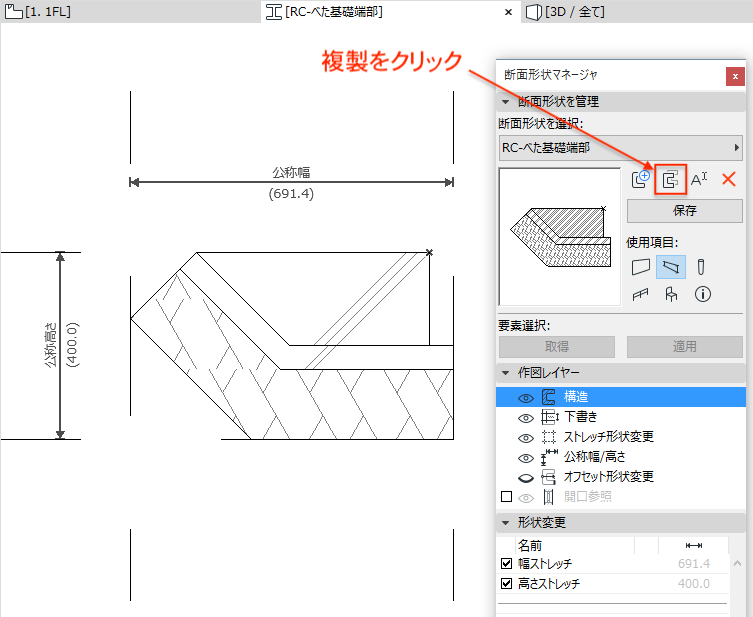Screen dimensions: 753x617
Task: Open the RC-べた基礎端部 profile dropdown
Action: (620, 148)
